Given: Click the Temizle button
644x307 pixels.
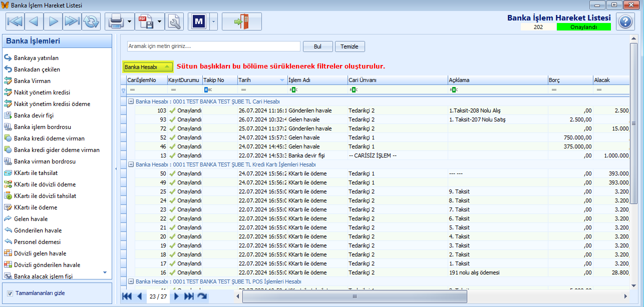Looking at the screenshot, I should [x=350, y=46].
